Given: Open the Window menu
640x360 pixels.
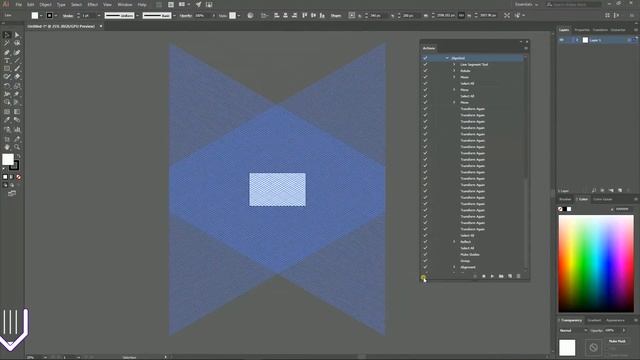Looking at the screenshot, I should 125,4.
